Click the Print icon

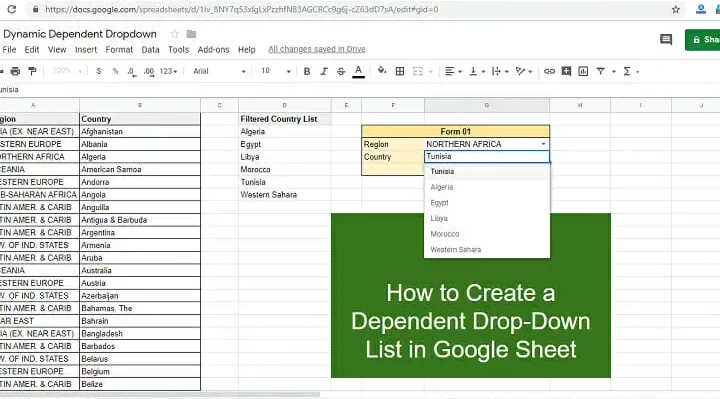click(x=15, y=71)
